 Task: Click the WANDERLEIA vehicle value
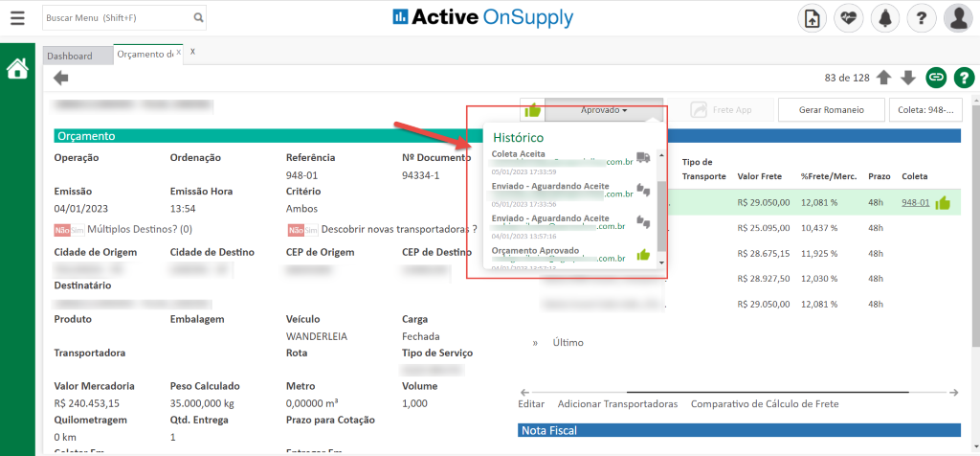[x=317, y=336]
